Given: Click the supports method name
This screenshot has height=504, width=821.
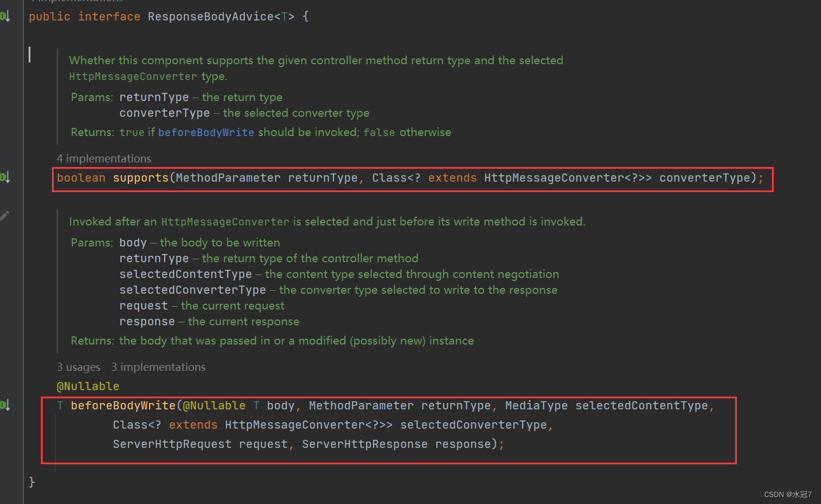Looking at the screenshot, I should click(141, 178).
